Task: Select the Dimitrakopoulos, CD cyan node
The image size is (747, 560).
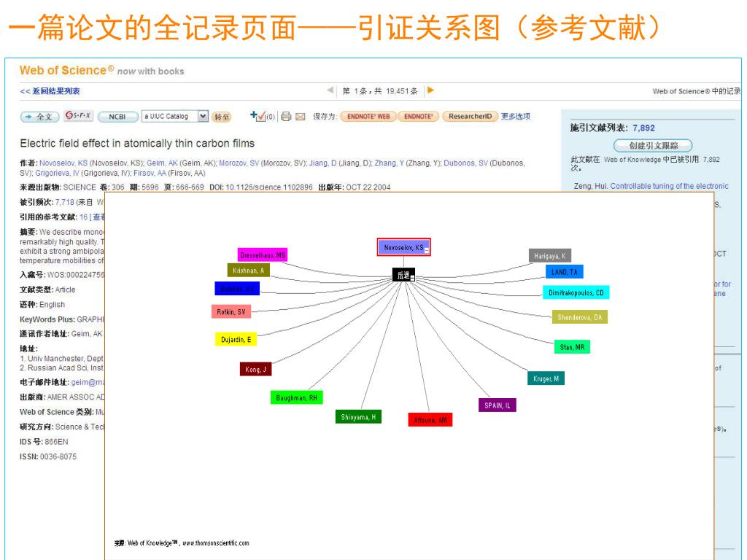Action: 576,292
